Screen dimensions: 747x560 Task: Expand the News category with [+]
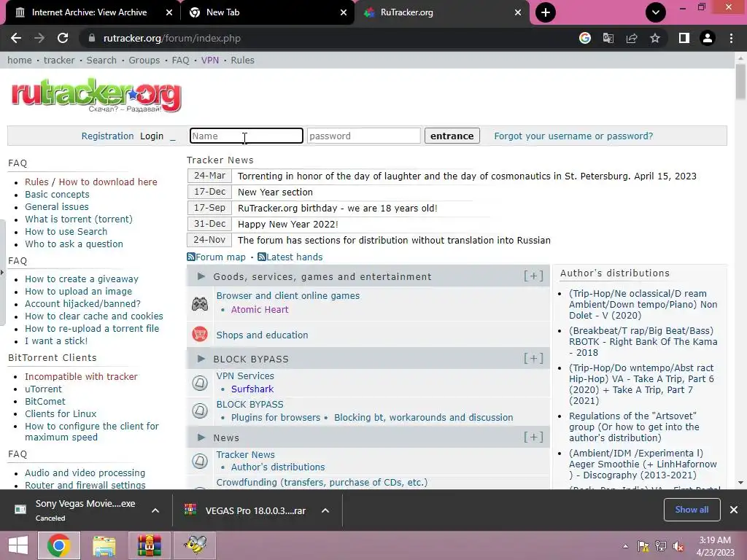pos(533,437)
